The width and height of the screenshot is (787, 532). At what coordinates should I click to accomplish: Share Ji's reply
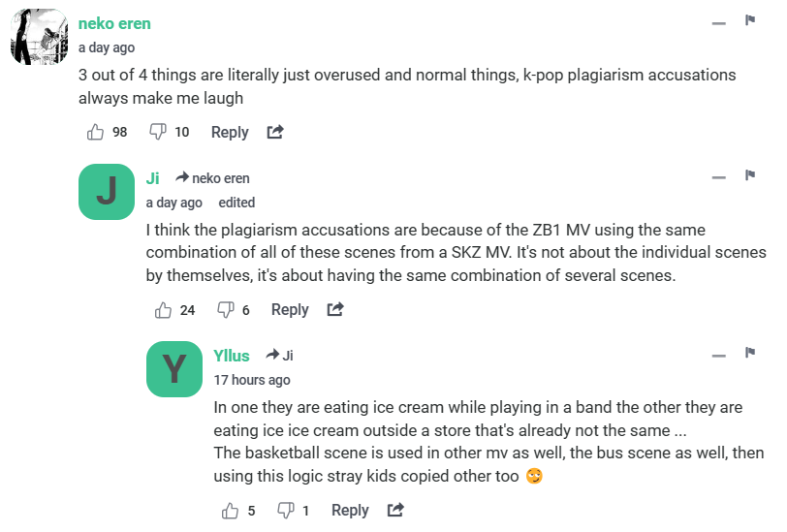pyautogui.click(x=335, y=310)
